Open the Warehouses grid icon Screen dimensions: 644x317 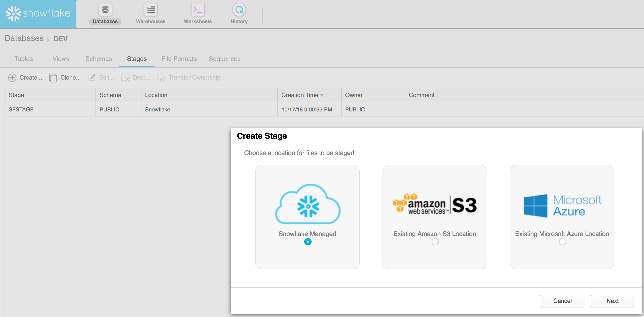click(x=151, y=10)
